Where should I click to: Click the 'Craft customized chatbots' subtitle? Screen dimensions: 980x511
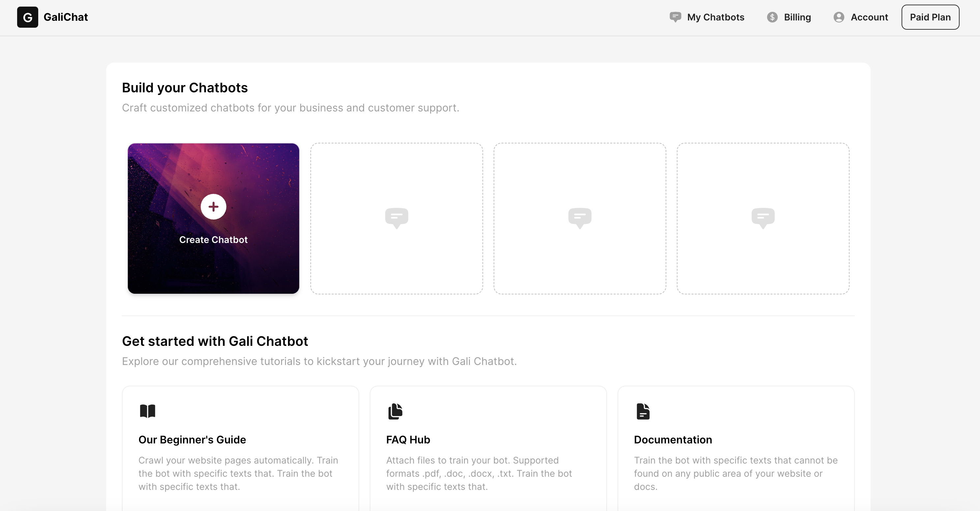coord(291,108)
